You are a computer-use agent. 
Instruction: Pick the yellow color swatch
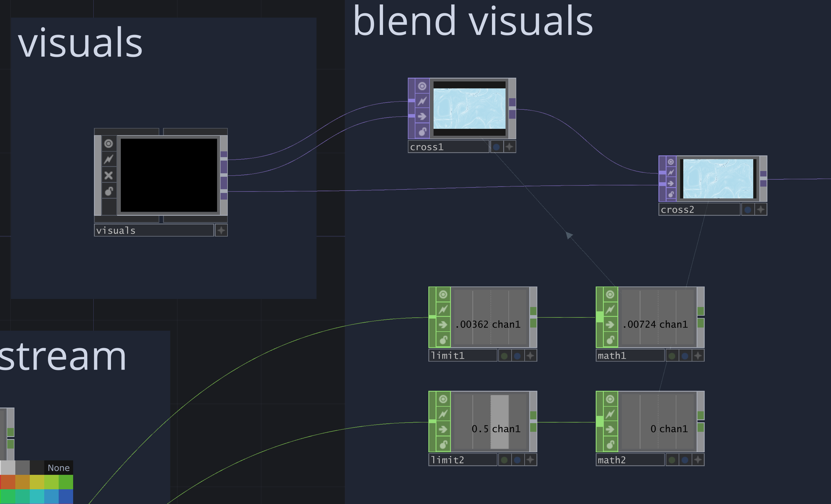point(37,482)
